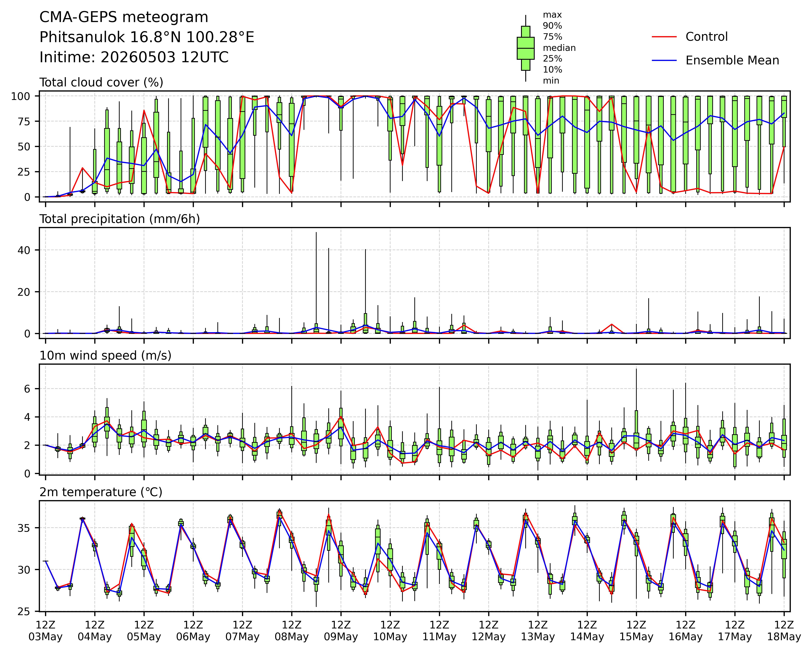The height and width of the screenshot is (653, 812).
Task: Click the blue Ensemble Mean legend line
Action: [x=664, y=60]
